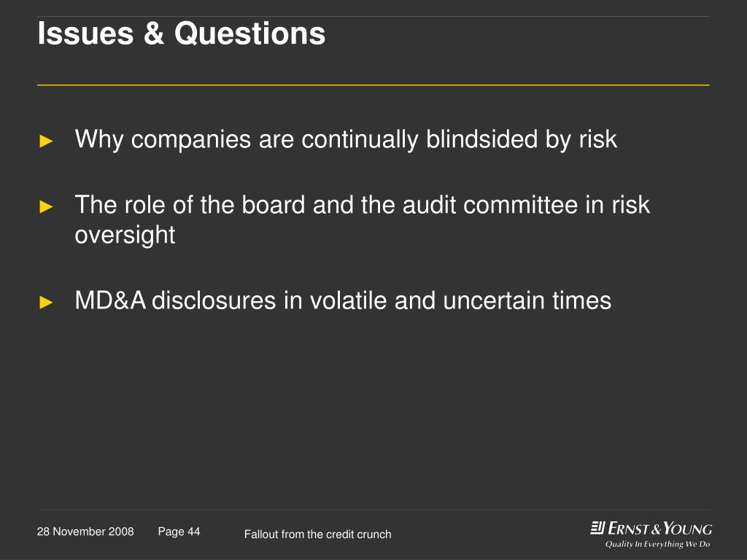Image resolution: width=747 pixels, height=560 pixels.
Task: Select the yellow arrow bullet beside 'The role'
Action: (46, 206)
